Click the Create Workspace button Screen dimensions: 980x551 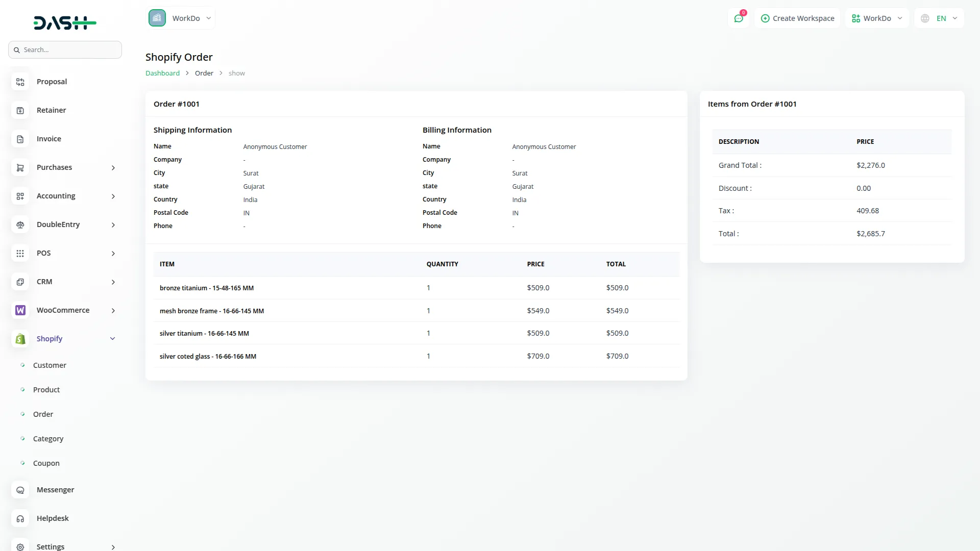click(797, 18)
